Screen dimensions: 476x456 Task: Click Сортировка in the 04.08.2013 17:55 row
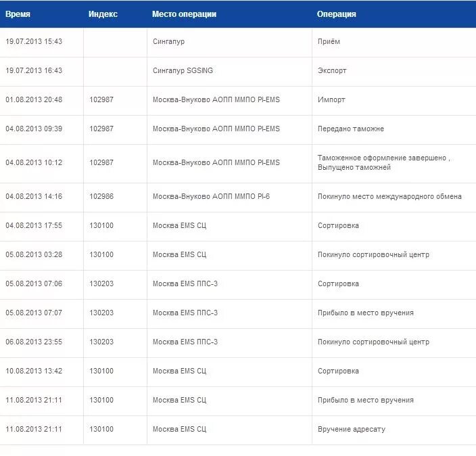tap(338, 226)
